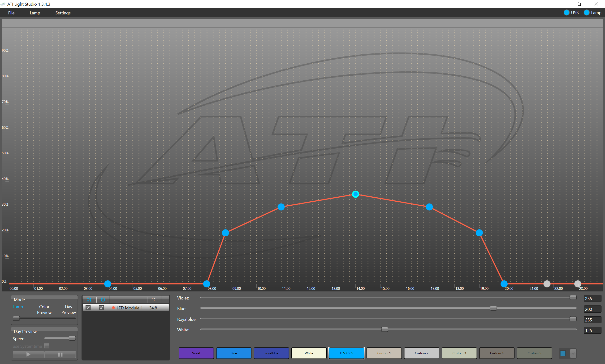This screenshot has width=605, height=364.
Task: Open the File menu
Action: click(x=11, y=13)
